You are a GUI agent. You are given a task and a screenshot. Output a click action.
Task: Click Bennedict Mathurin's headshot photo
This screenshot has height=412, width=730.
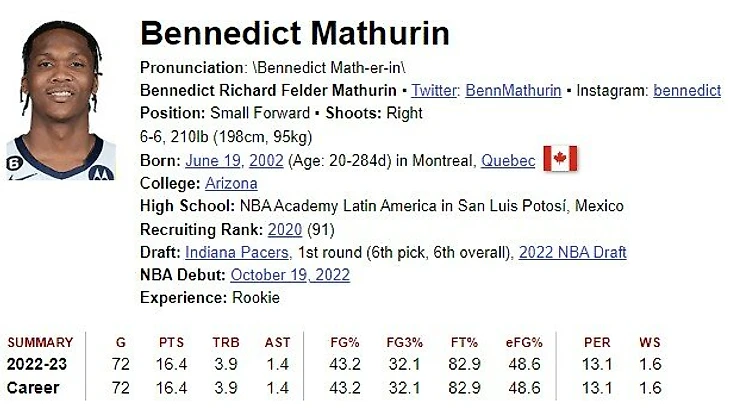point(61,100)
